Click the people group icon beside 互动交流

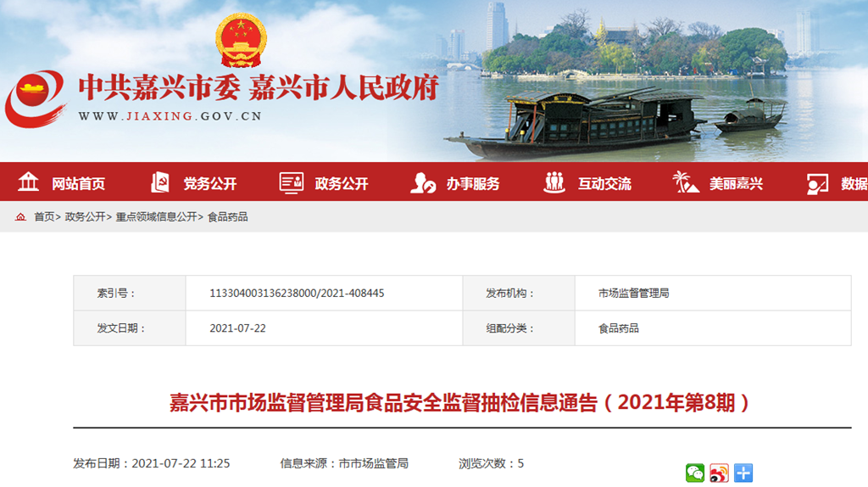pyautogui.click(x=554, y=182)
